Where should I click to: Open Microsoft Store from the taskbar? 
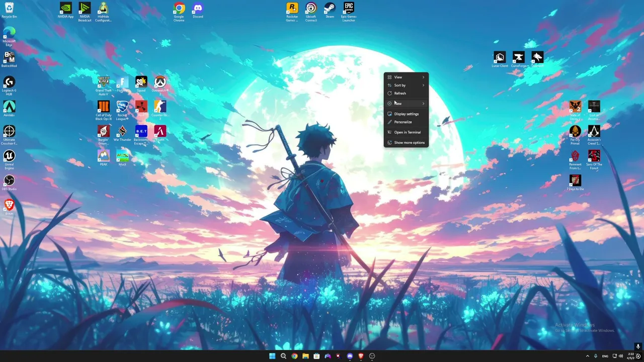click(316, 356)
